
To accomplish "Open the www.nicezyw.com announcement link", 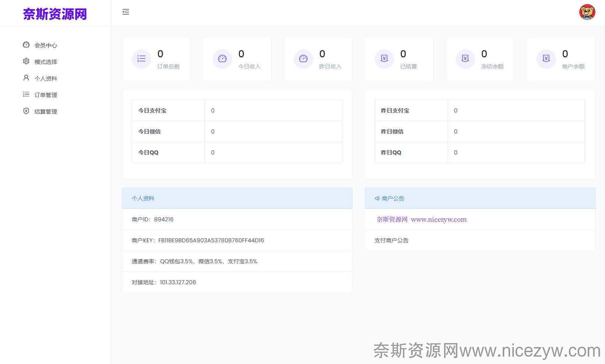I will 438,220.
